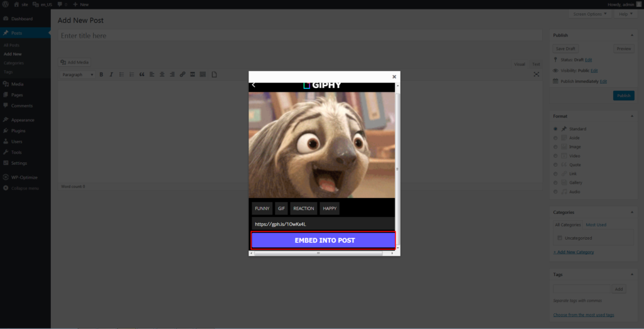The width and height of the screenshot is (644, 329).
Task: Insert a bulleted list
Action: (121, 74)
